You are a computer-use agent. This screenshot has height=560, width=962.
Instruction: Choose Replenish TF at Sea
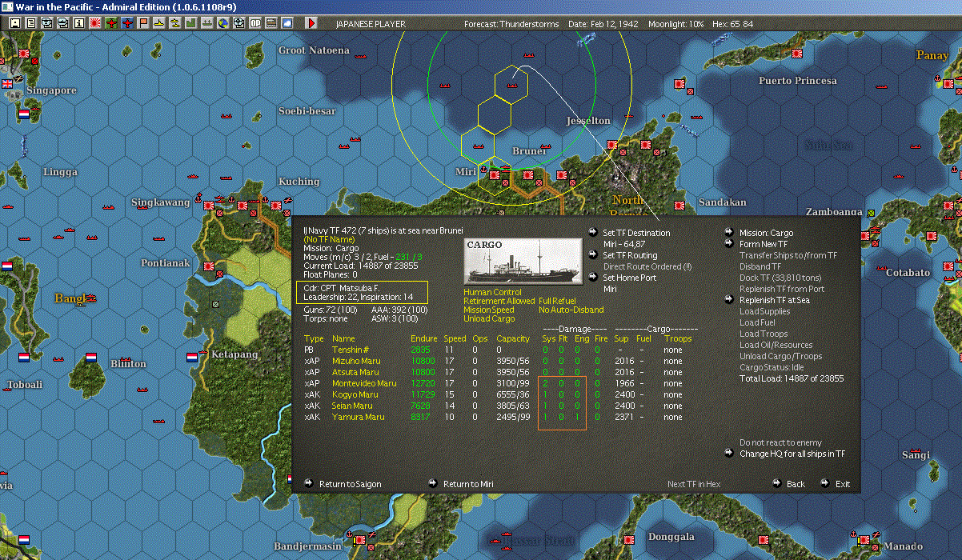pyautogui.click(x=729, y=300)
